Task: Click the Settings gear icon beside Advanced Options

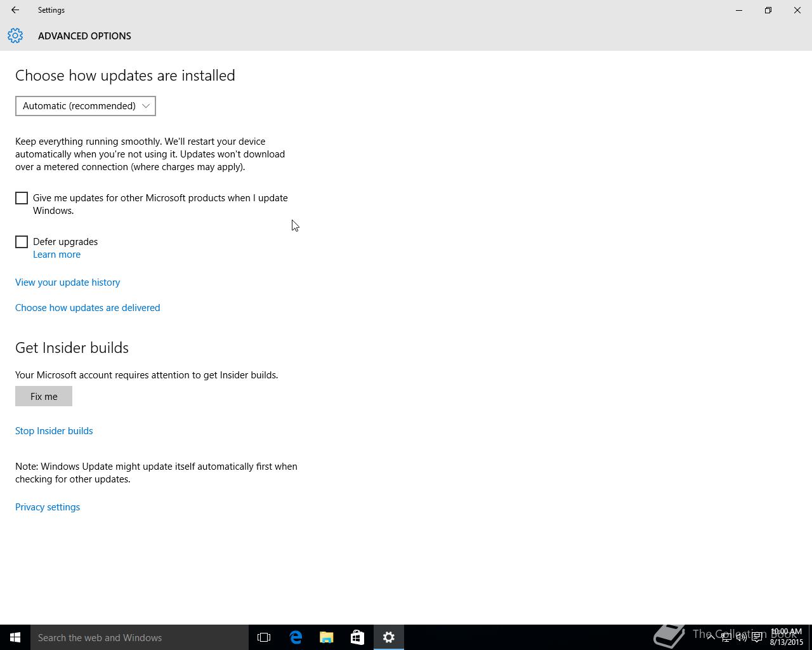Action: 15,36
